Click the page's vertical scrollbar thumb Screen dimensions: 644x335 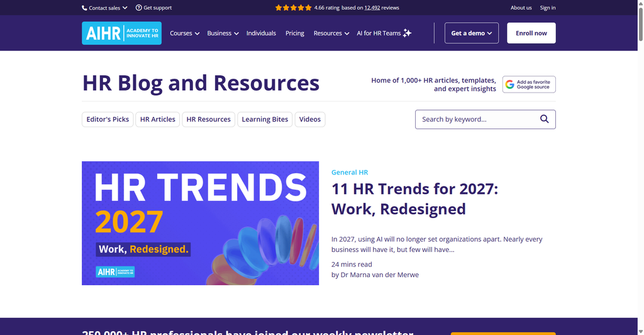tap(640, 23)
